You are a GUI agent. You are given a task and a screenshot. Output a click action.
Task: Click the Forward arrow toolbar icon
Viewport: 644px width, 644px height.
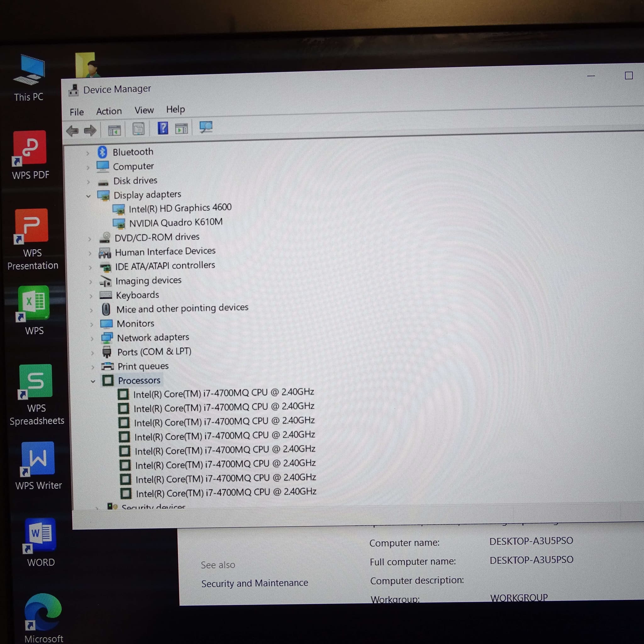coord(90,130)
